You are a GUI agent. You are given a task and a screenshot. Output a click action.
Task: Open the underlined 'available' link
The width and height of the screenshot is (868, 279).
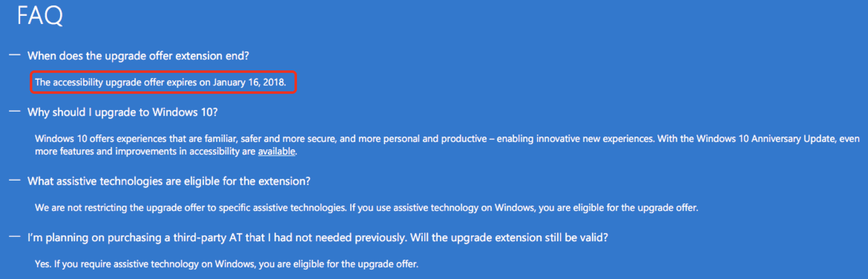coord(276,151)
